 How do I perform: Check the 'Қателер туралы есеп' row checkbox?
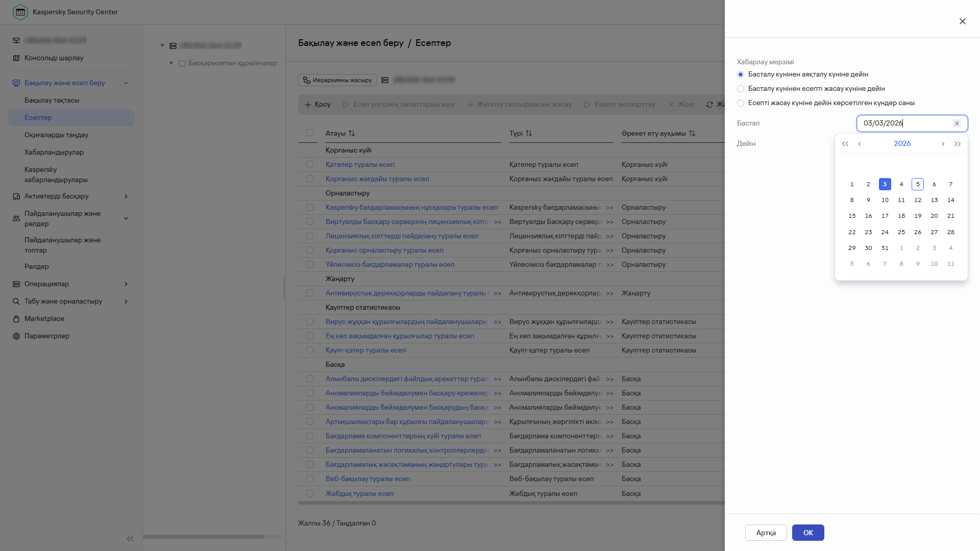pos(310,164)
